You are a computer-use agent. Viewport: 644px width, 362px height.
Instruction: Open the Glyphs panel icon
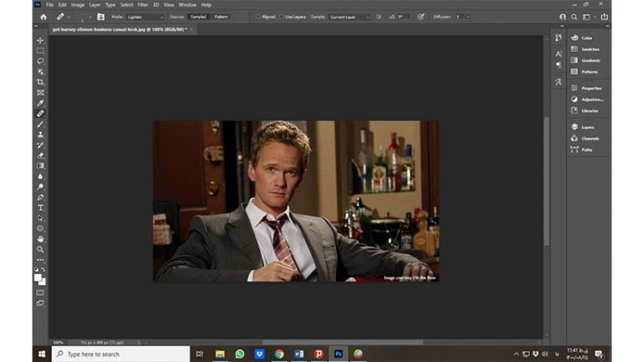(558, 82)
